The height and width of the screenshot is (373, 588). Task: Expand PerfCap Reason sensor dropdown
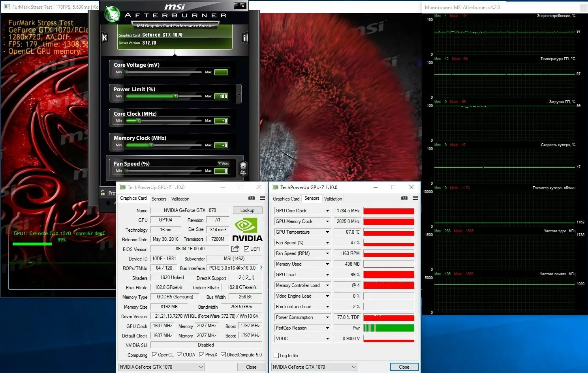[x=327, y=328]
